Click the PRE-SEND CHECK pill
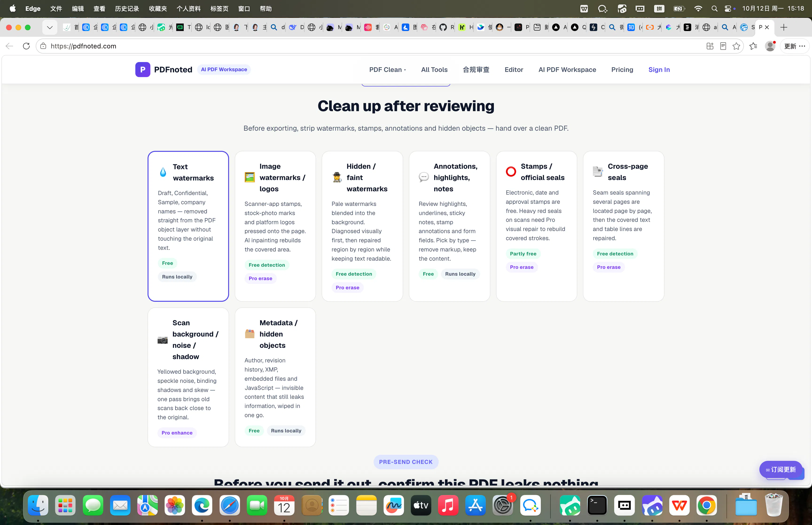Image resolution: width=812 pixels, height=525 pixels. tap(406, 462)
